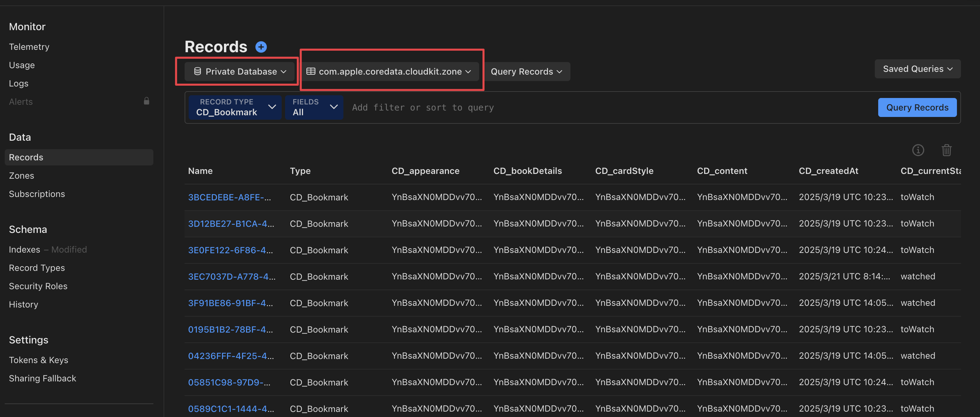Select Record Types under Schema
The height and width of the screenshot is (417, 980).
tap(37, 267)
